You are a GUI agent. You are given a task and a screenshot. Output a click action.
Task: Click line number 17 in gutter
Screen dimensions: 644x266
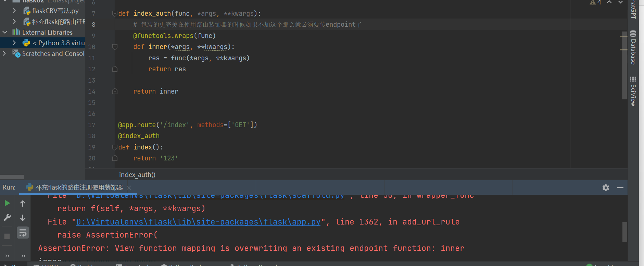[x=92, y=125]
